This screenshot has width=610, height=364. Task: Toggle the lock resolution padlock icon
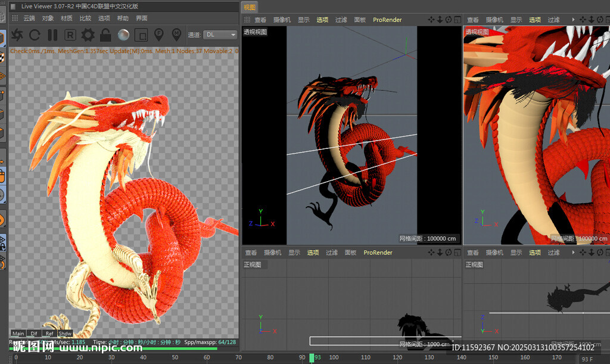(105, 35)
